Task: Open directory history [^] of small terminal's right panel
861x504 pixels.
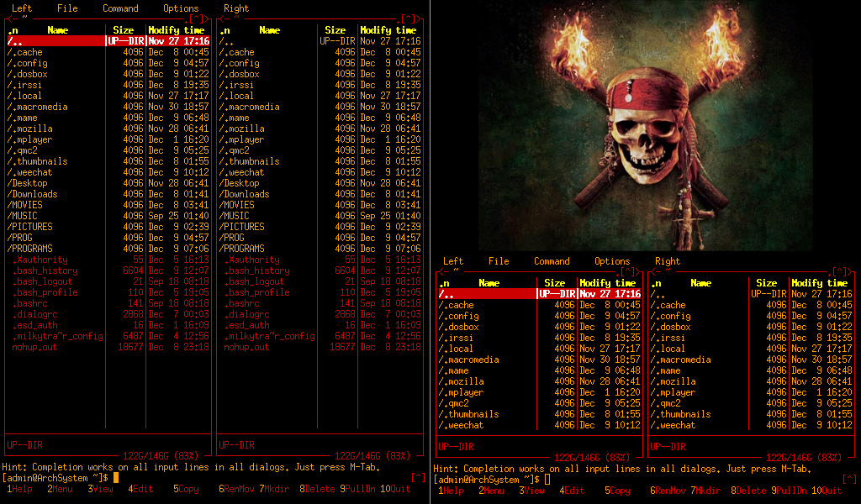Action: pyautogui.click(x=840, y=272)
